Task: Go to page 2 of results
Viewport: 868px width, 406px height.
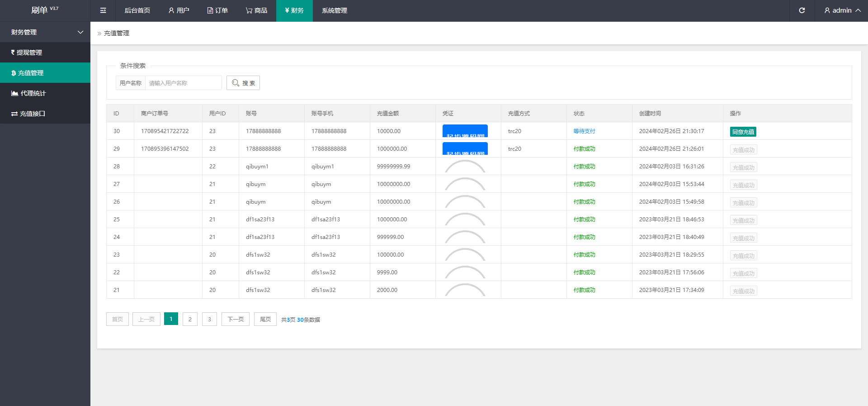Action: coord(190,319)
